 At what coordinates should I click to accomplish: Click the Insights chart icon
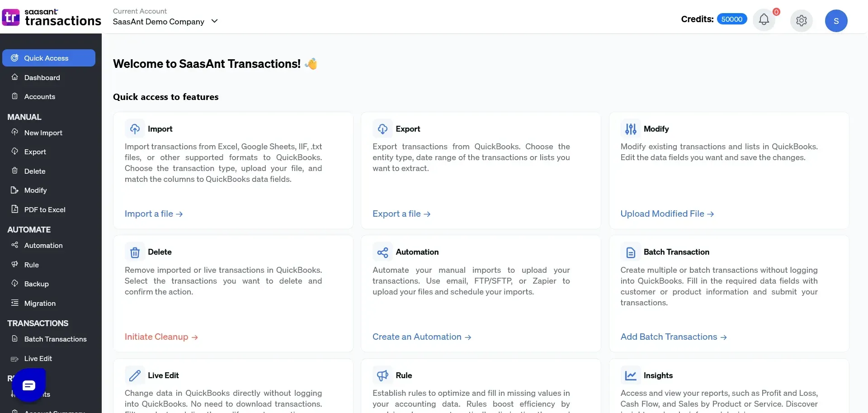click(631, 375)
